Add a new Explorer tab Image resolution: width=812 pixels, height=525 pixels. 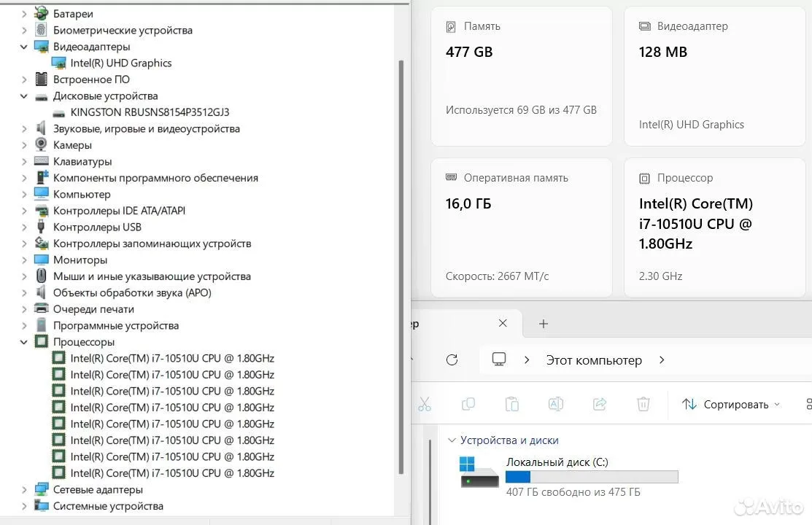point(544,324)
